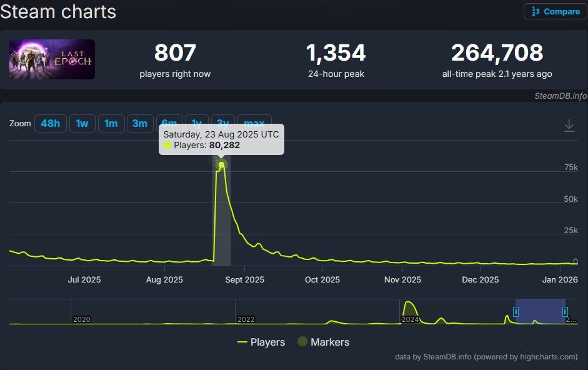
Task: Show max time range
Action: point(254,121)
